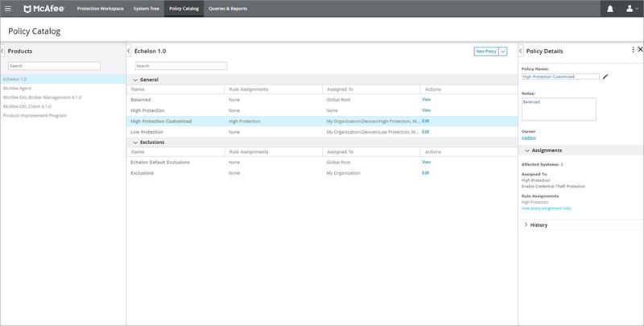644x326 pixels.
Task: Edit the Low Protection policy
Action: click(x=426, y=132)
